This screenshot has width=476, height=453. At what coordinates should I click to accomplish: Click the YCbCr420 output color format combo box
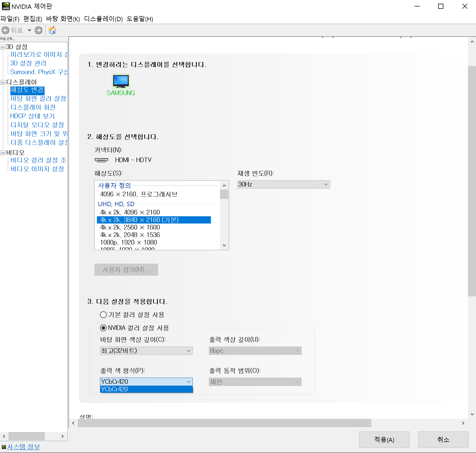146,382
